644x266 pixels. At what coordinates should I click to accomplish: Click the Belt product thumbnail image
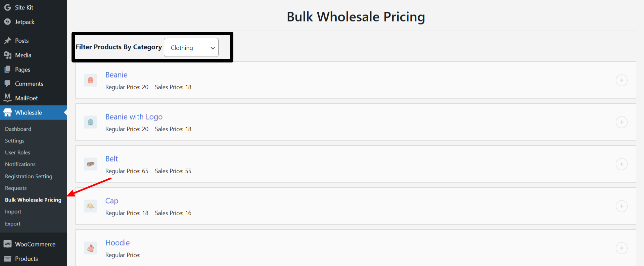coord(90,164)
